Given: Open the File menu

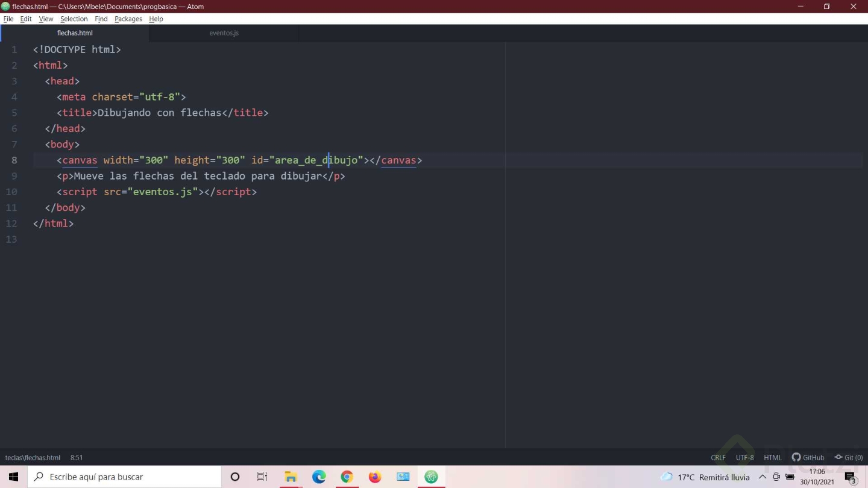Looking at the screenshot, I should click(x=8, y=19).
